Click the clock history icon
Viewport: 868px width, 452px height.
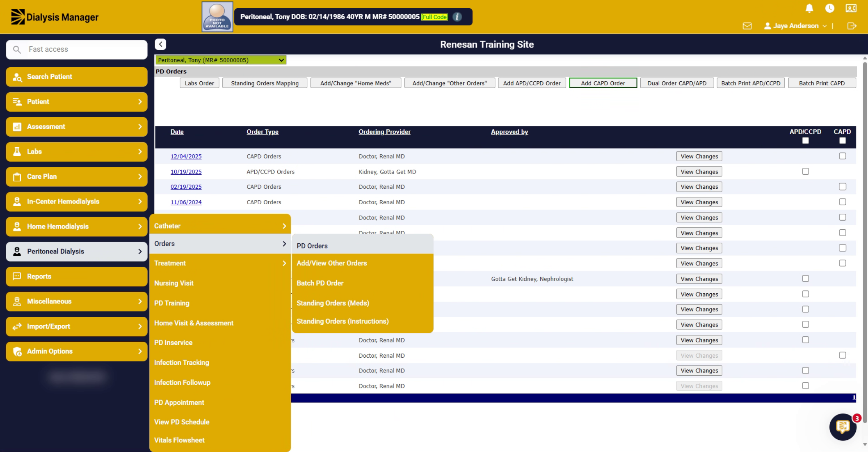tap(830, 8)
